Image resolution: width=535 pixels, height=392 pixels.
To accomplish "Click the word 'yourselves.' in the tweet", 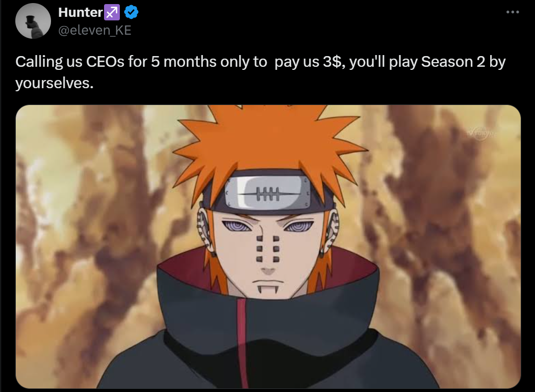I will pos(54,83).
